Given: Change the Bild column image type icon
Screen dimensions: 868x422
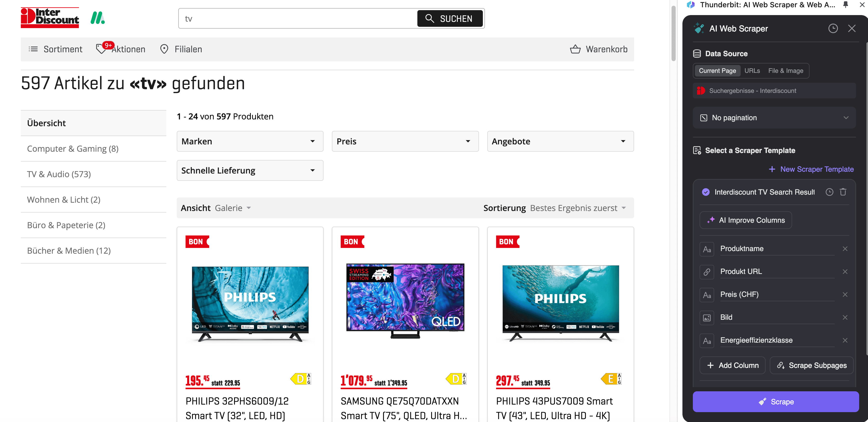Looking at the screenshot, I should (x=707, y=317).
